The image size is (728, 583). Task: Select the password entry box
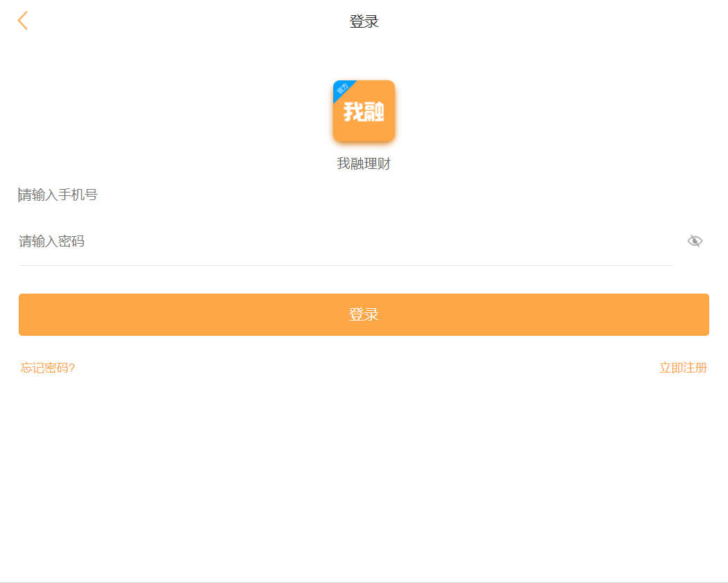pyautogui.click(x=346, y=242)
